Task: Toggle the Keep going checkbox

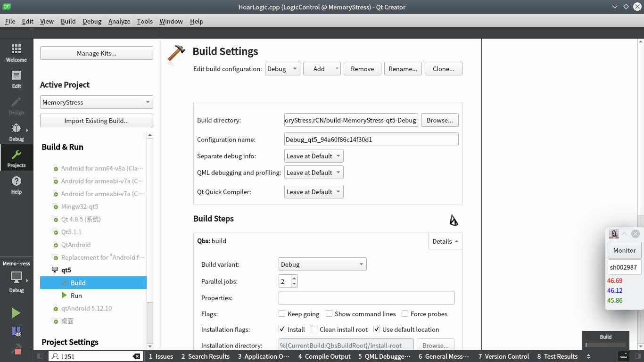Action: pos(282,313)
